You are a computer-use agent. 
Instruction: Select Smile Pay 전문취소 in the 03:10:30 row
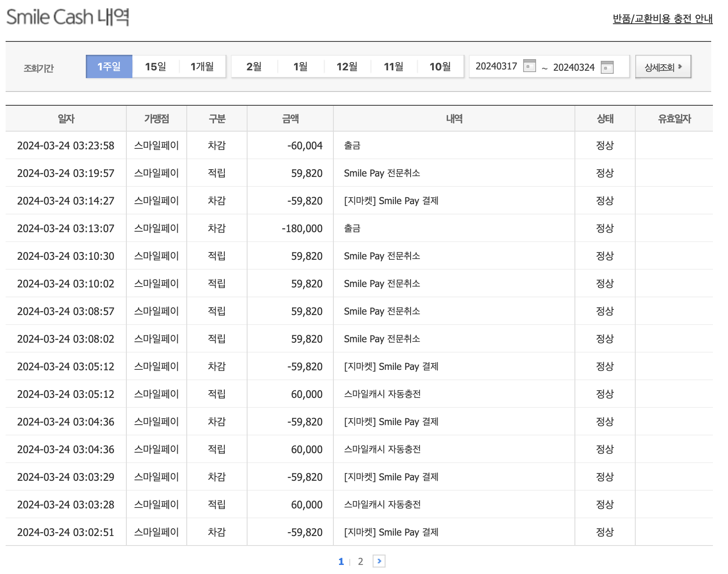[x=382, y=256]
